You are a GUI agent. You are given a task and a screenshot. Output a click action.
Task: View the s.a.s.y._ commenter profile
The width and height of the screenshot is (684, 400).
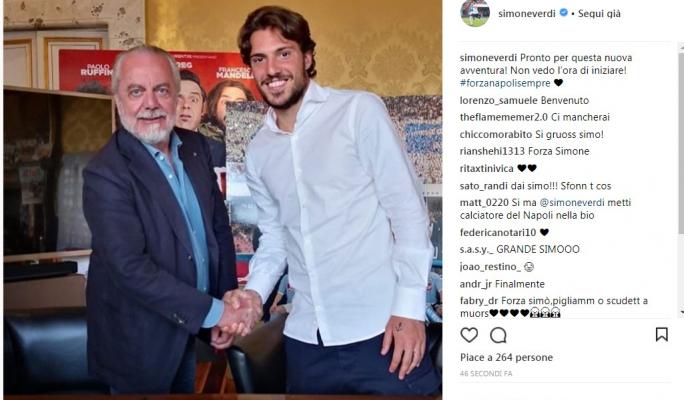[x=476, y=250]
